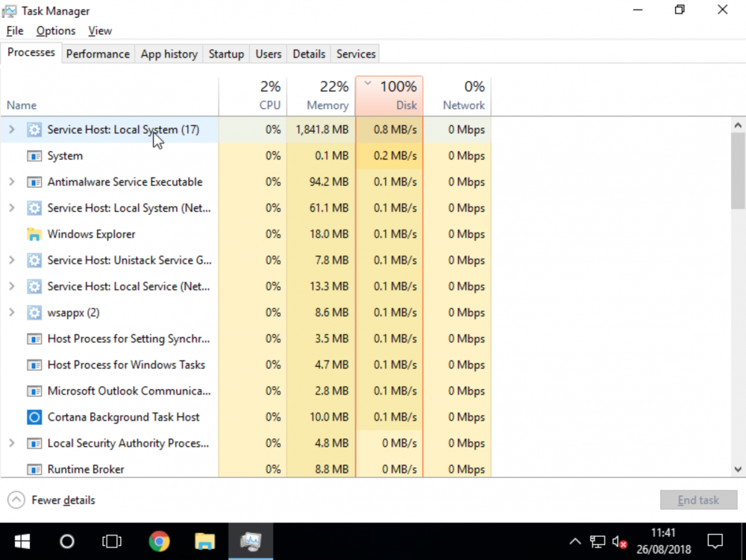Open the Action Center notification icon
The width and height of the screenshot is (746, 560).
click(x=715, y=541)
